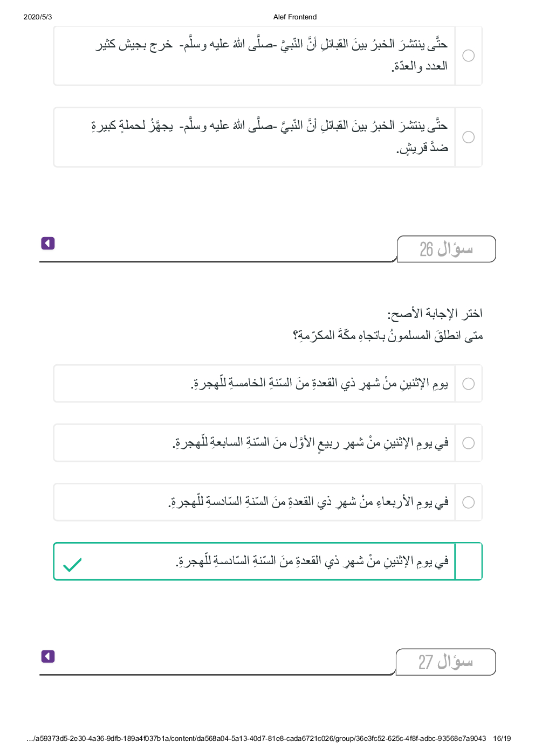Choose radio for 'ربيع الأول' seventh year option
The image size is (535, 756).
click(x=469, y=443)
